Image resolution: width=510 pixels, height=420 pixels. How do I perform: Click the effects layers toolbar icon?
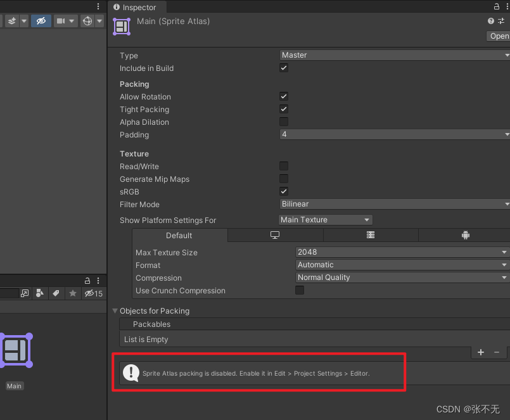tap(11, 21)
